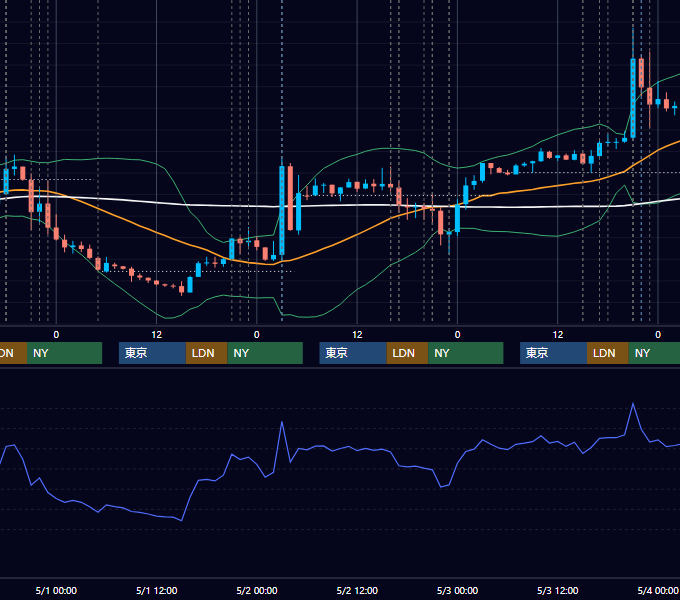
Task: Click the hour label 12 above 5/2 東京 block
Action: (357, 335)
